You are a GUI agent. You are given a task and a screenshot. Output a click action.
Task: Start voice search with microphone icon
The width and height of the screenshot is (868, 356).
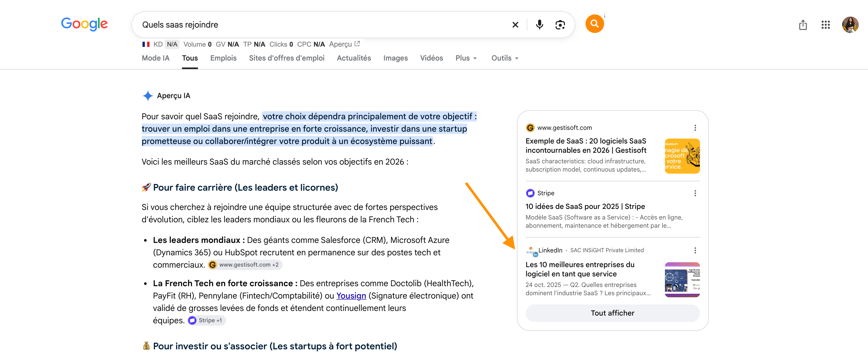539,24
